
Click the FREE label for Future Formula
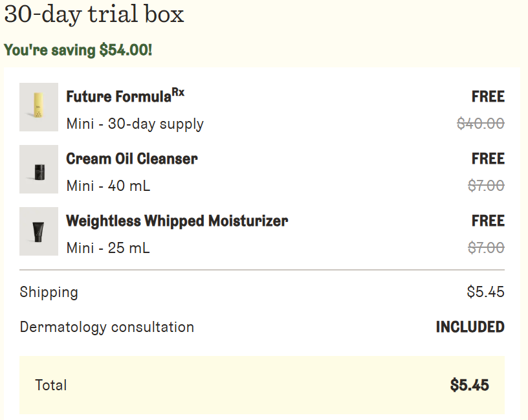click(488, 96)
